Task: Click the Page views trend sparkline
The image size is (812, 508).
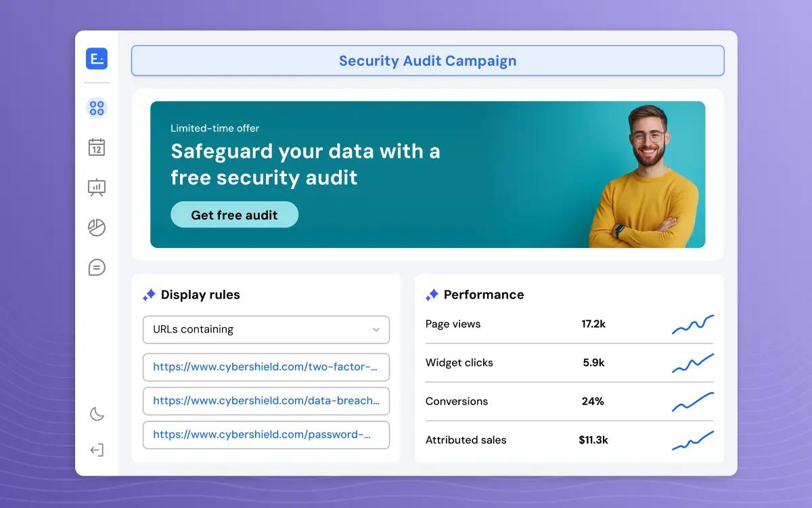Action: click(x=692, y=324)
